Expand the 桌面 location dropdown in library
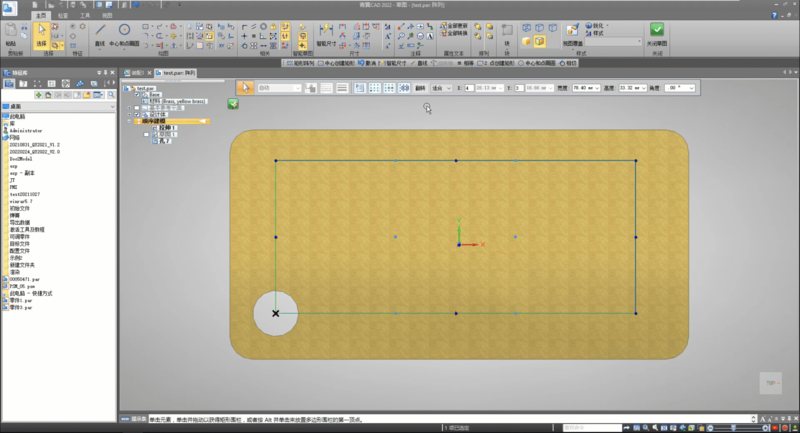Screen dimensions: 800x433 point(112,105)
